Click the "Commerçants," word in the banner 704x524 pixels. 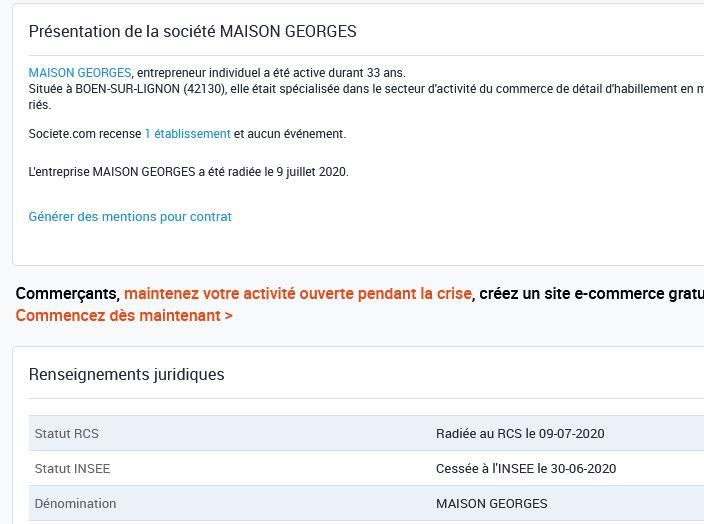coord(67,294)
